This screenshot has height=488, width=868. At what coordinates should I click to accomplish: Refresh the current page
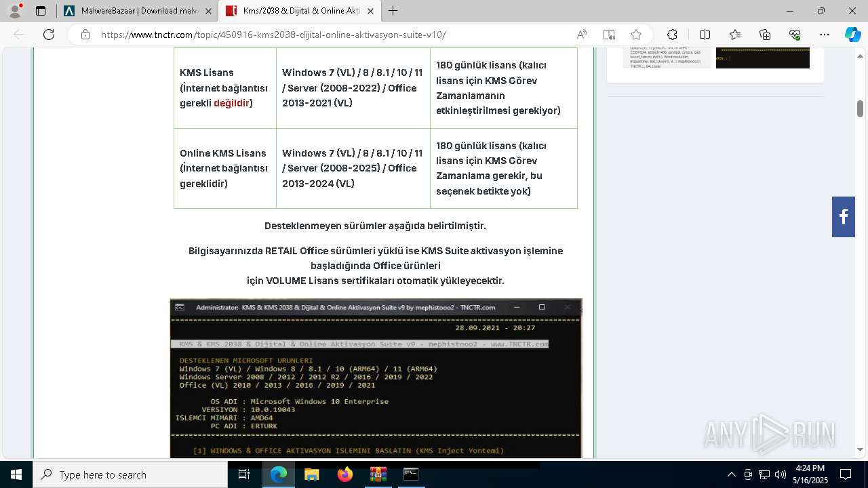(49, 35)
